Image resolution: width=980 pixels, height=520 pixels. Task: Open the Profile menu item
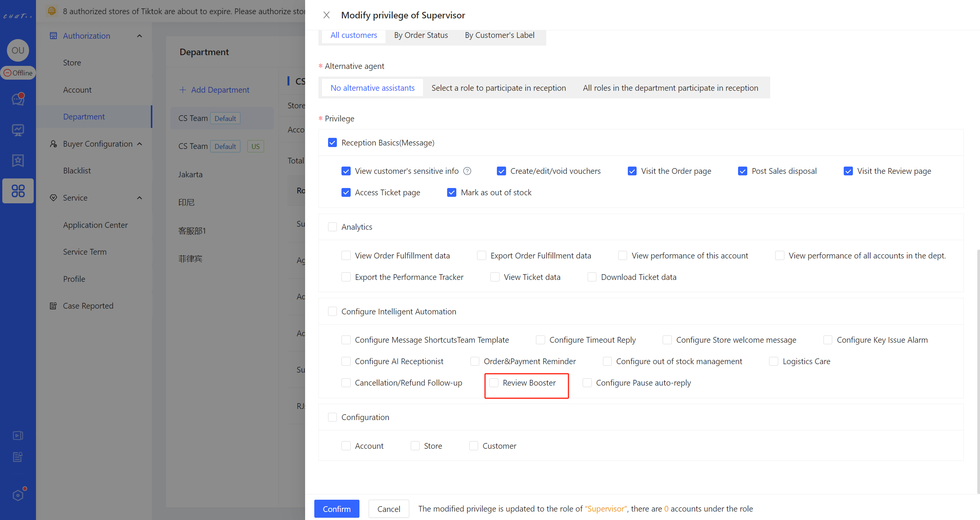[74, 279]
